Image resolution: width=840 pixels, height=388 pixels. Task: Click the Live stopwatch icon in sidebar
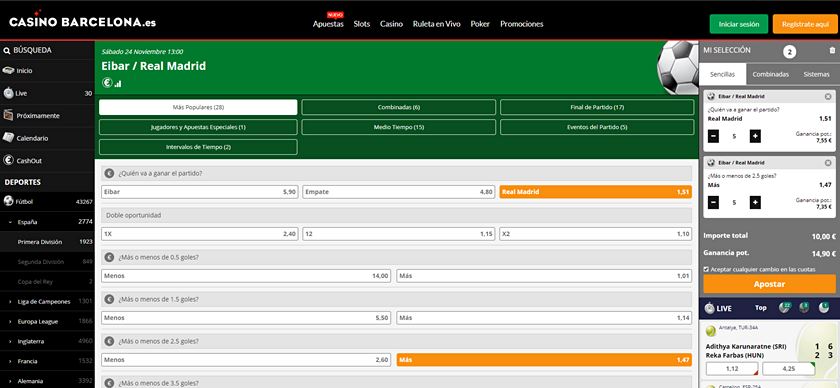point(8,93)
